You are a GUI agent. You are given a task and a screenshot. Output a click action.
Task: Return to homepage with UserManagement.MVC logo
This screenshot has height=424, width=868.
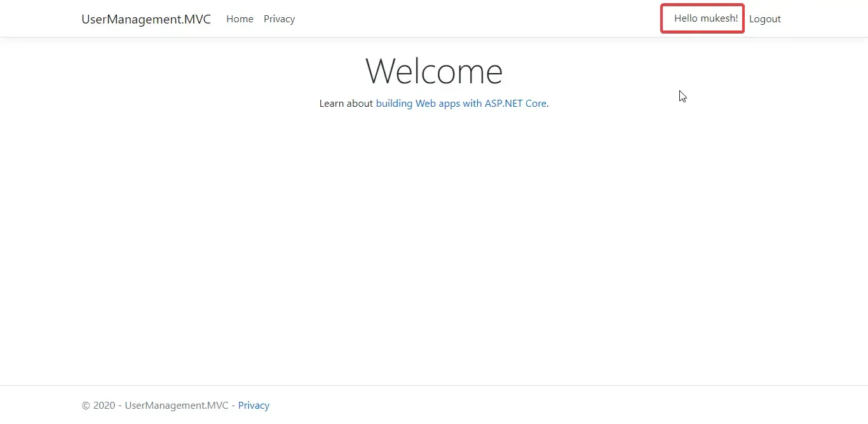pyautogui.click(x=146, y=19)
